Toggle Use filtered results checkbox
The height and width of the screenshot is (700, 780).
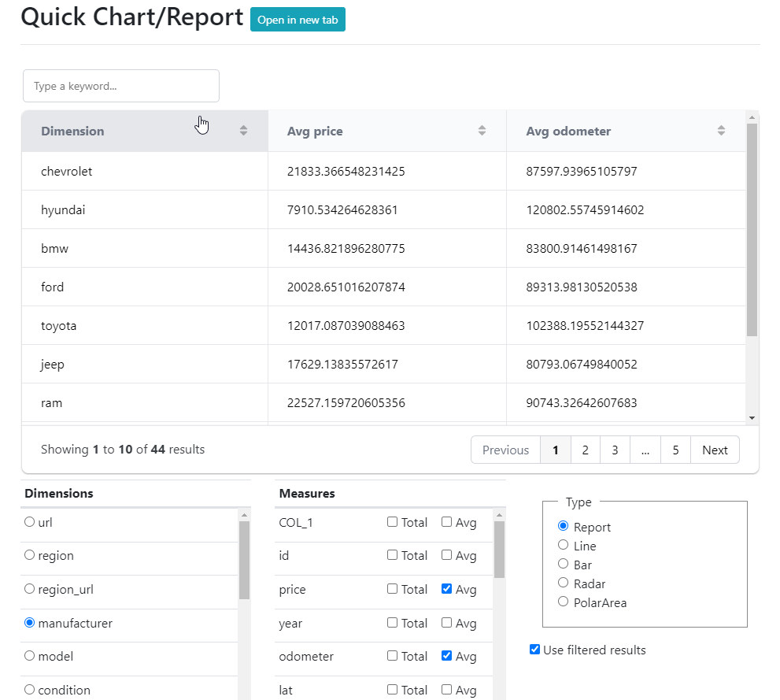[535, 650]
